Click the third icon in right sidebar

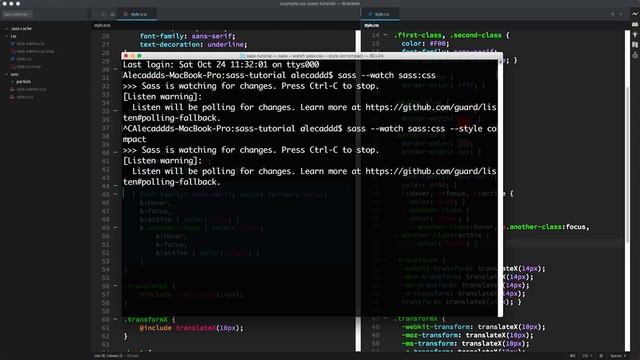[635, 35]
